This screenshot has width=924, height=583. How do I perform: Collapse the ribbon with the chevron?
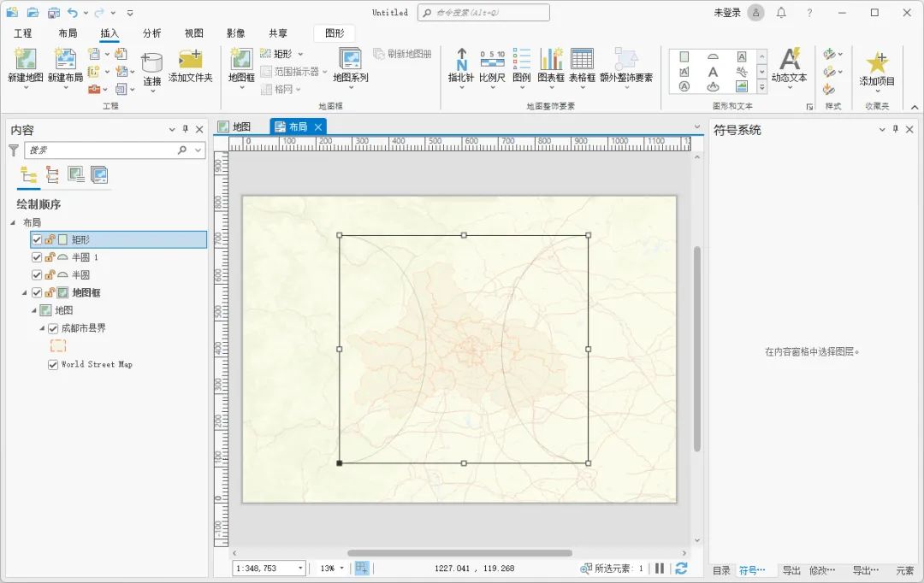(x=914, y=107)
